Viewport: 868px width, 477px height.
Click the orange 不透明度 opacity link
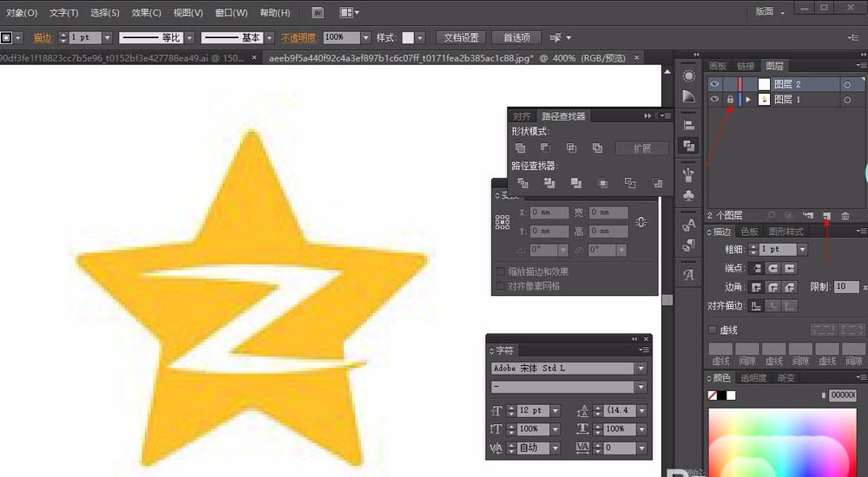tap(299, 37)
